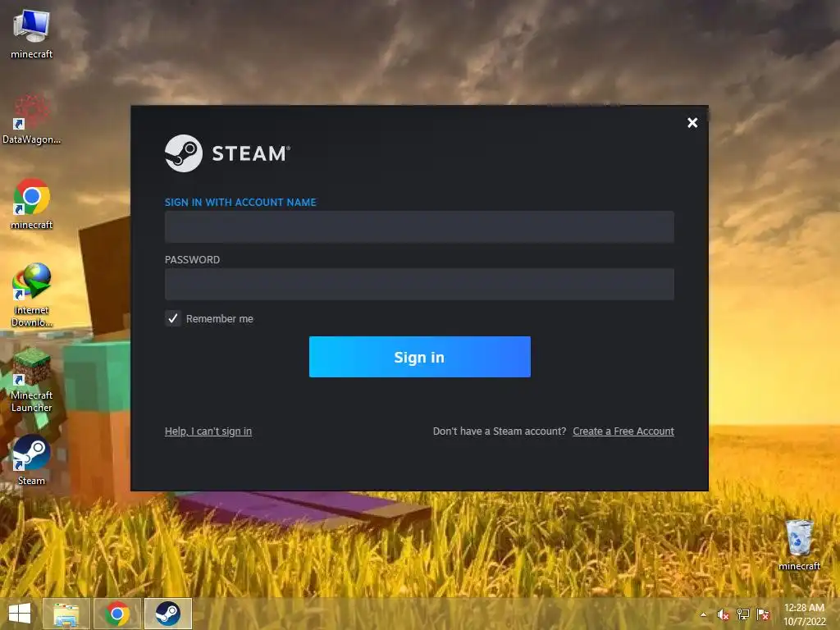This screenshot has height=630, width=840.
Task: Focus the password input field
Action: tap(419, 284)
